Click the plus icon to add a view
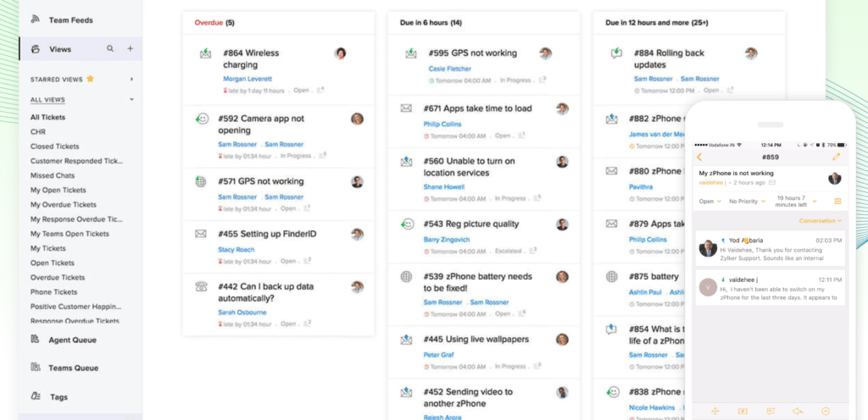This screenshot has height=420, width=868. pos(131,49)
